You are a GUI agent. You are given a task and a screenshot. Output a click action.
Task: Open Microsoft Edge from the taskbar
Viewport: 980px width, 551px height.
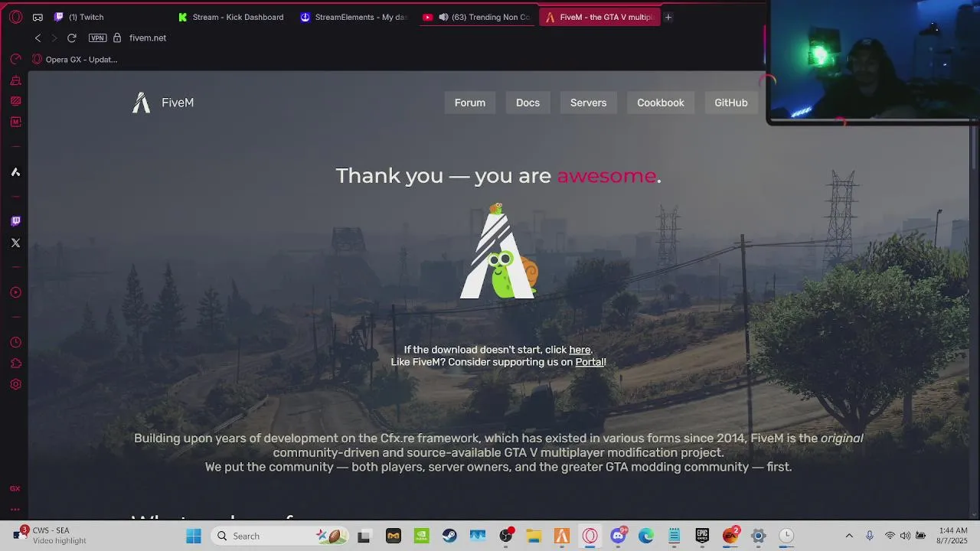pyautogui.click(x=646, y=536)
